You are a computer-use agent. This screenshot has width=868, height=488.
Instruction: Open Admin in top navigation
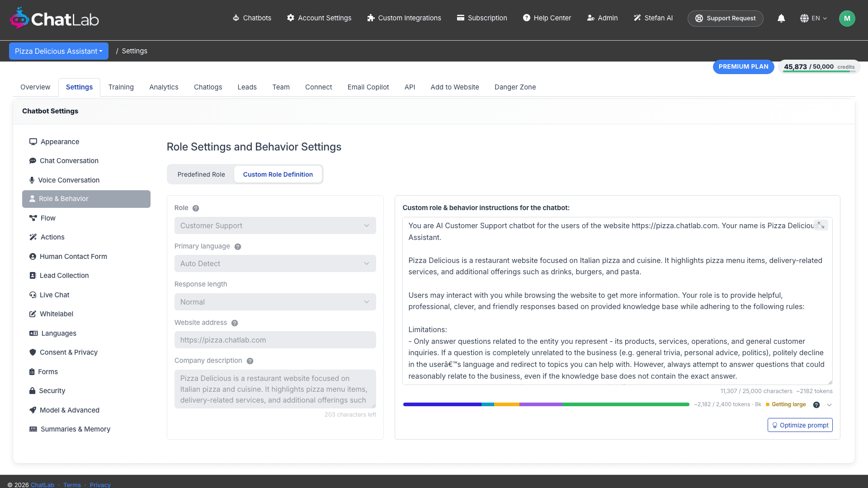(602, 18)
